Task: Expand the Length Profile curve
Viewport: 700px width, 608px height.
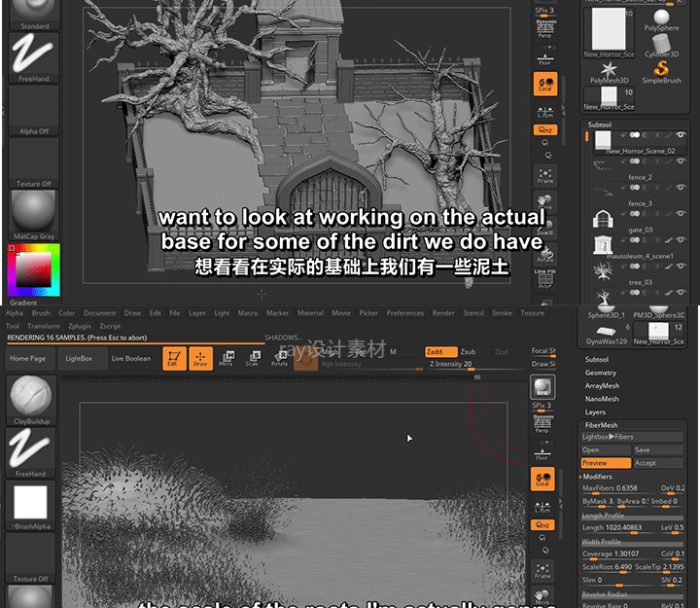Action: click(632, 516)
